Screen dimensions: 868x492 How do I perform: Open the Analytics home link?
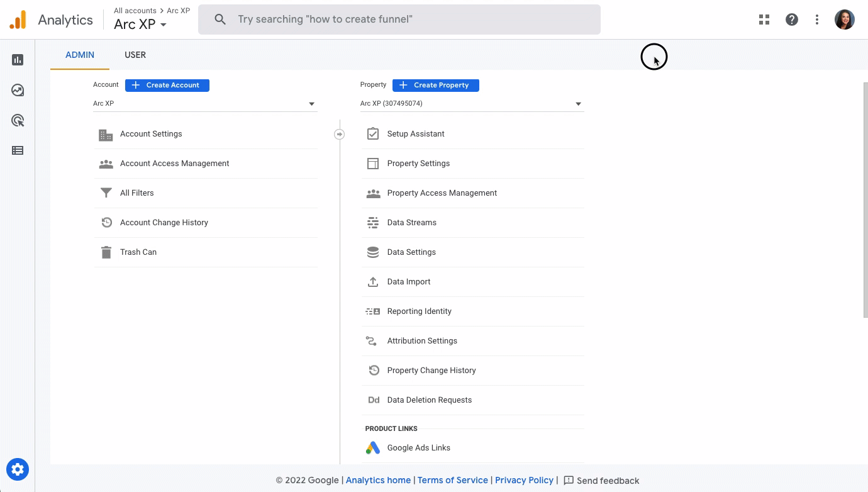tap(378, 480)
